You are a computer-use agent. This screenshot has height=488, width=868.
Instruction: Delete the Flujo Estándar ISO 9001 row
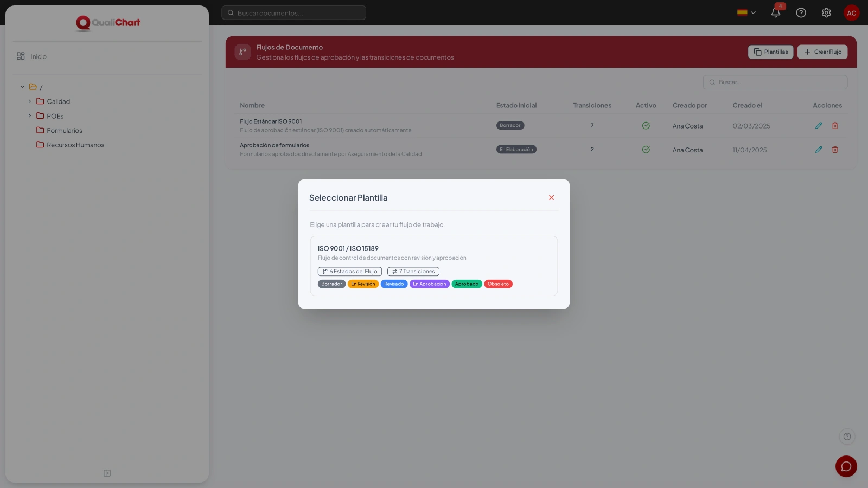835,126
